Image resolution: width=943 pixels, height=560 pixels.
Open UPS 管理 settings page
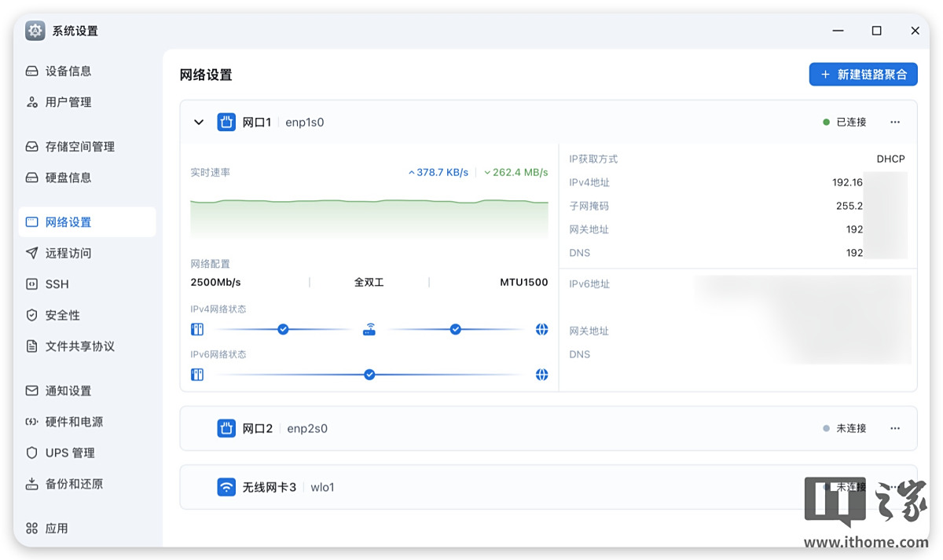coord(69,453)
